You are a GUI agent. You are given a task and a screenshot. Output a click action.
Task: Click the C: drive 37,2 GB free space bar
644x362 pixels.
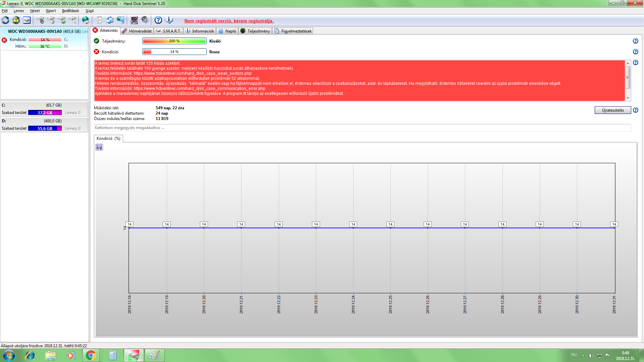45,113
